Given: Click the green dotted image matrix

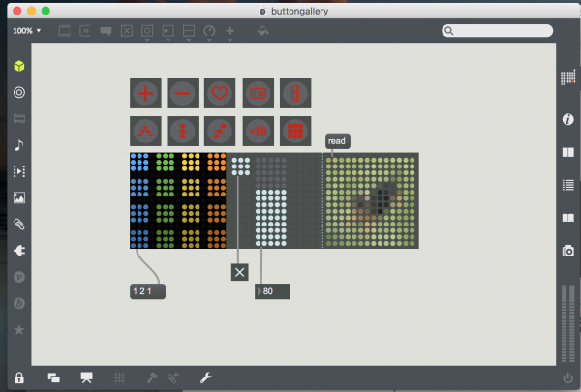Looking at the screenshot, I should pos(371,200).
